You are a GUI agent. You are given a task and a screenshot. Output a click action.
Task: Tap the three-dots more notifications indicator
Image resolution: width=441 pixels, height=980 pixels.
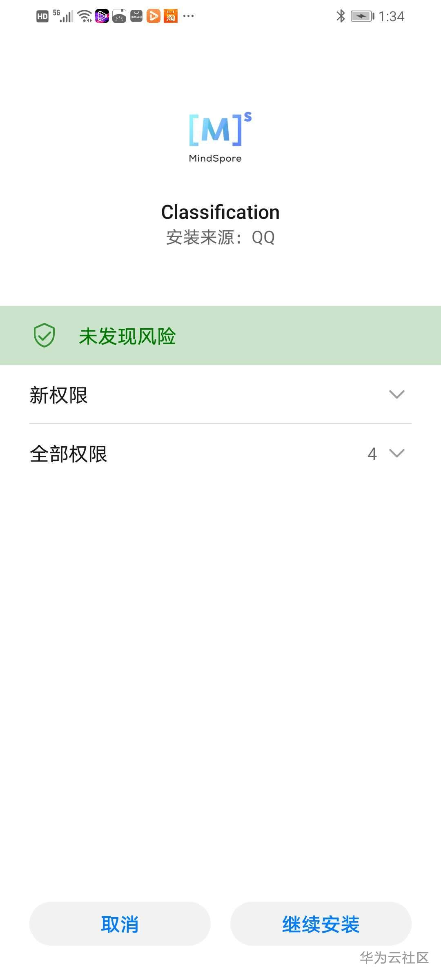click(189, 16)
